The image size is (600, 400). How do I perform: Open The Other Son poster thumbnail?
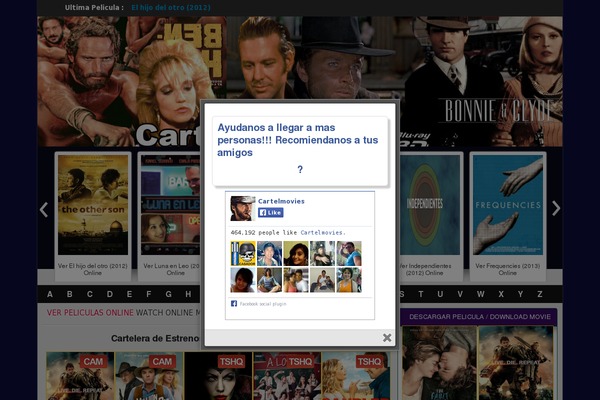[x=93, y=205]
